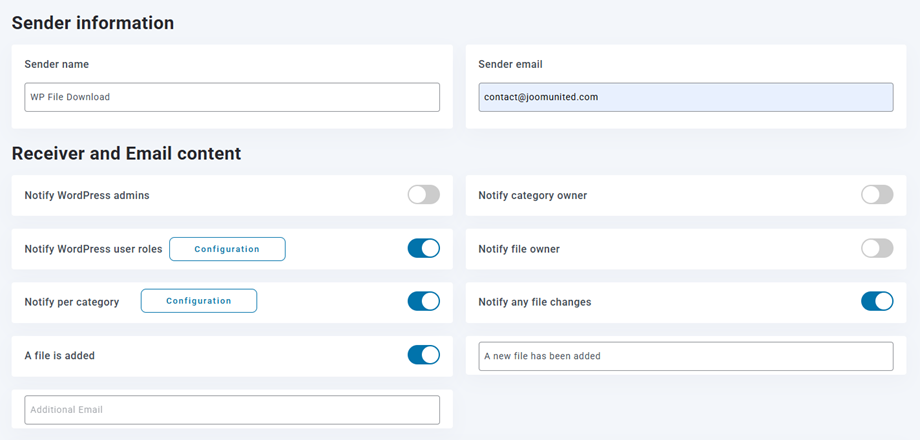Image resolution: width=920 pixels, height=440 pixels.
Task: Disable the Notify WordPress user roles toggle
Action: (423, 248)
